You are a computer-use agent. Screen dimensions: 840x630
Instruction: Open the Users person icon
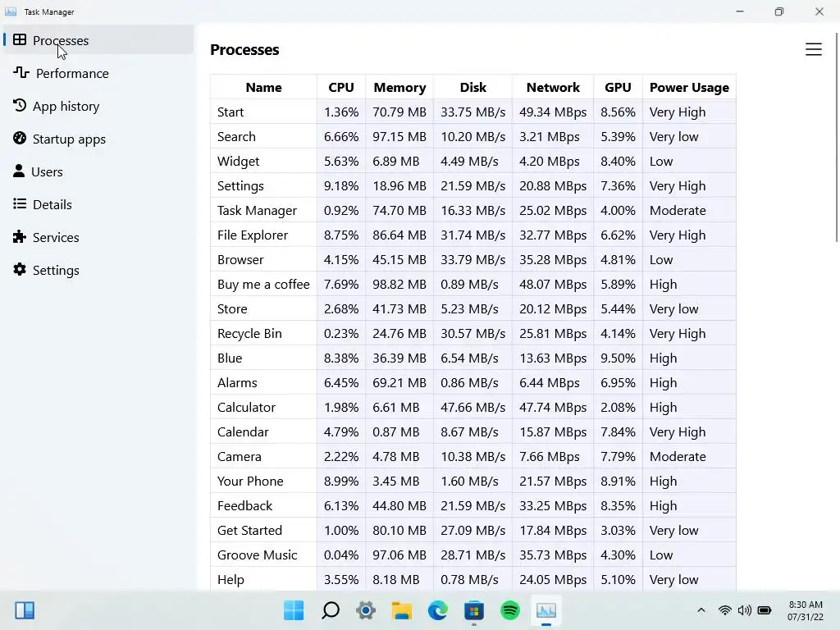[x=19, y=171]
